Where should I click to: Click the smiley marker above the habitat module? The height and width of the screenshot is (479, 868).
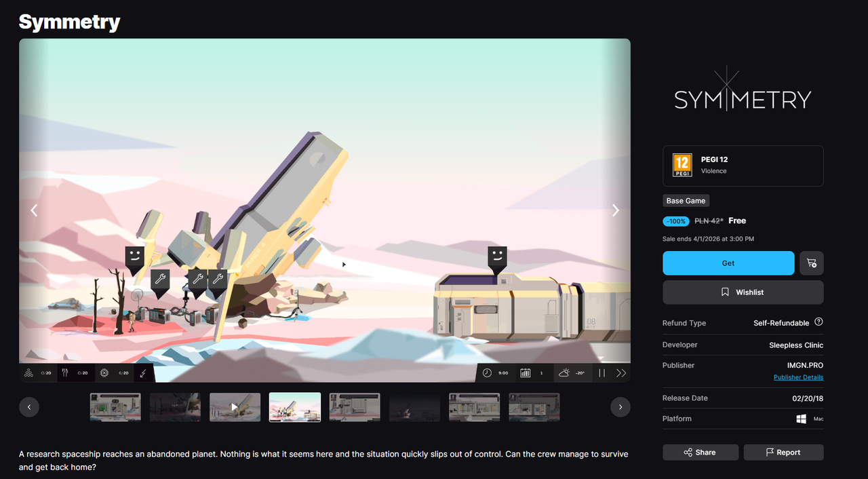497,259
